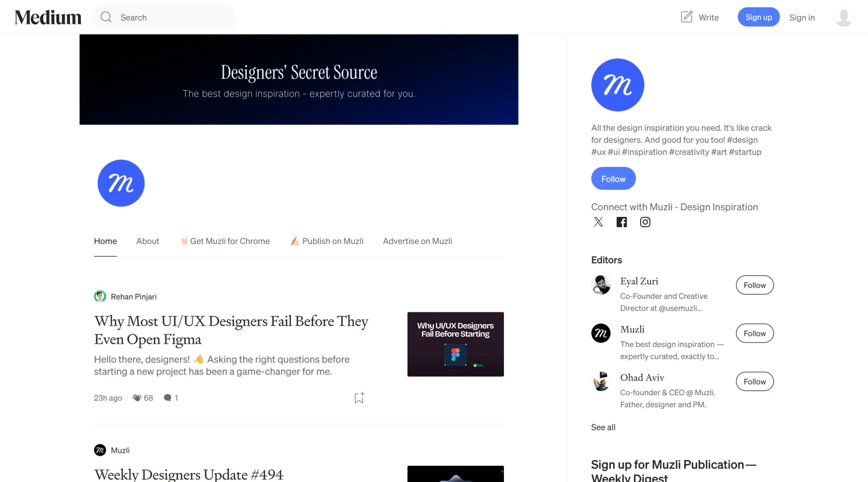Follow Ohad Aviv
868x482 pixels.
[x=755, y=382]
